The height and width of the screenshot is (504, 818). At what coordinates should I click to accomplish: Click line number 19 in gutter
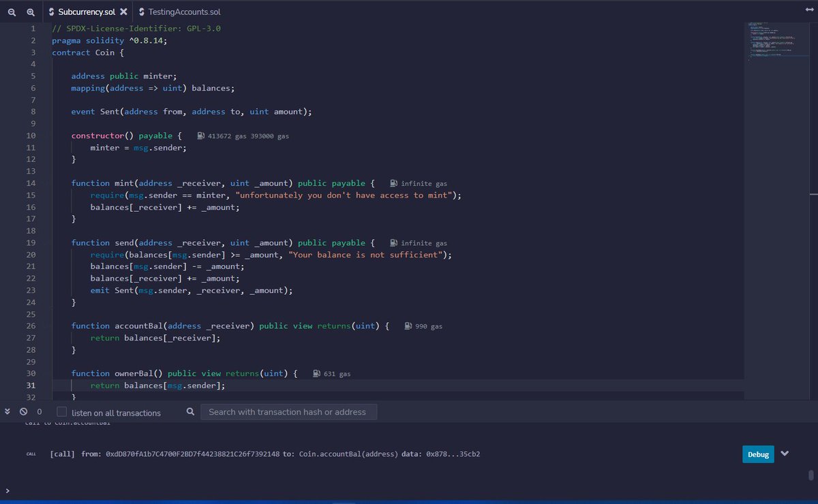point(31,243)
